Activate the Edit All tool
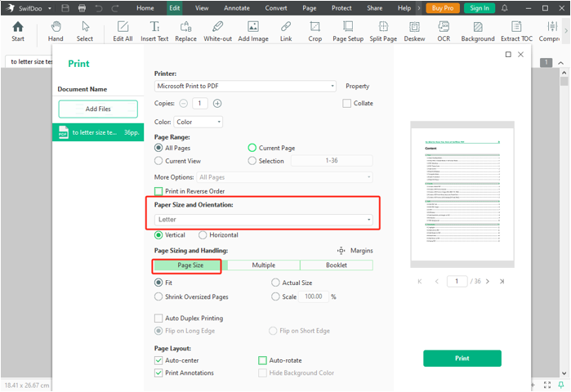571x392 pixels. 123,31
